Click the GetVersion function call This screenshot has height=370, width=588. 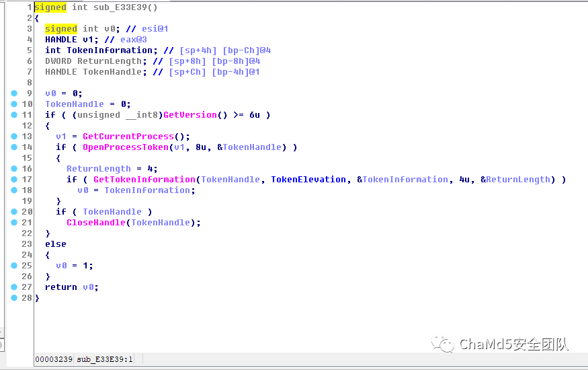pyautogui.click(x=190, y=115)
